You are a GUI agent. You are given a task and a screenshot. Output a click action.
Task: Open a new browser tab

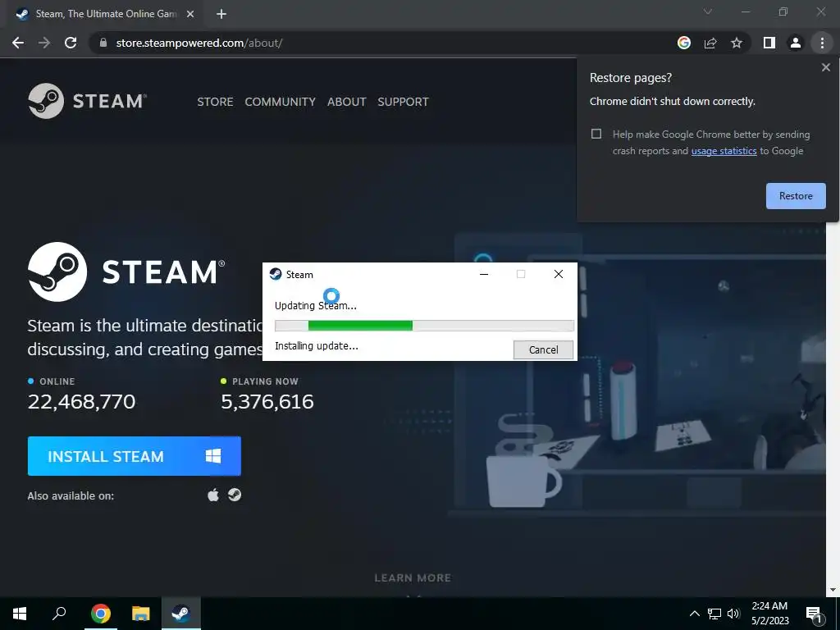pyautogui.click(x=221, y=15)
